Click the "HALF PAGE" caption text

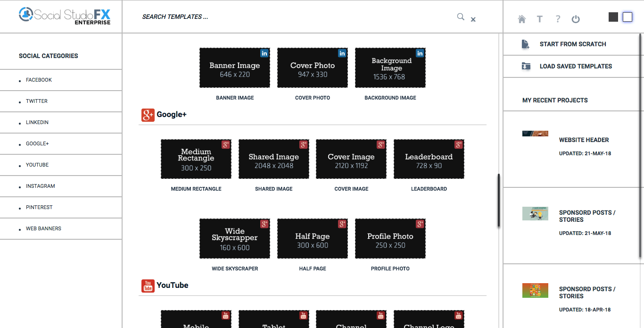(x=313, y=269)
